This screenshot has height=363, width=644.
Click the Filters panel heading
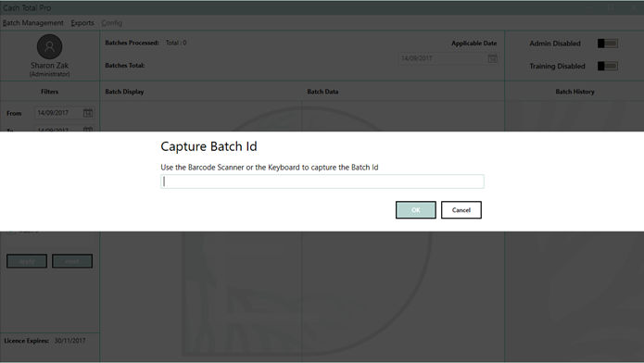click(x=50, y=92)
